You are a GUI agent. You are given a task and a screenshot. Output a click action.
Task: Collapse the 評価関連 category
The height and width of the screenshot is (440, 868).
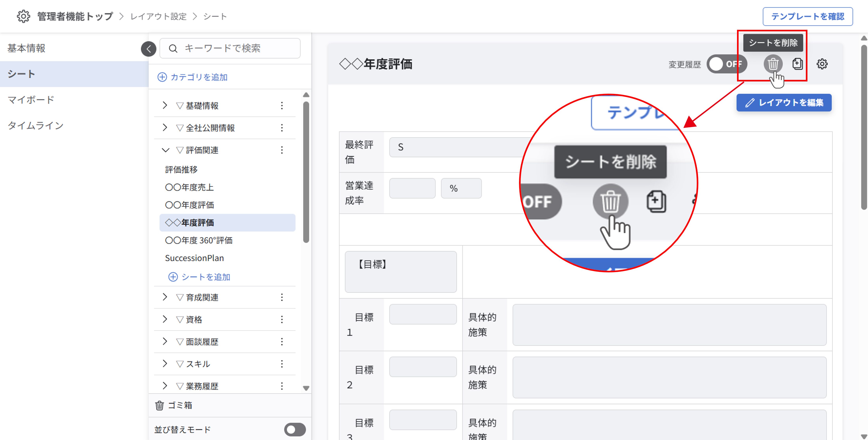[x=165, y=150]
